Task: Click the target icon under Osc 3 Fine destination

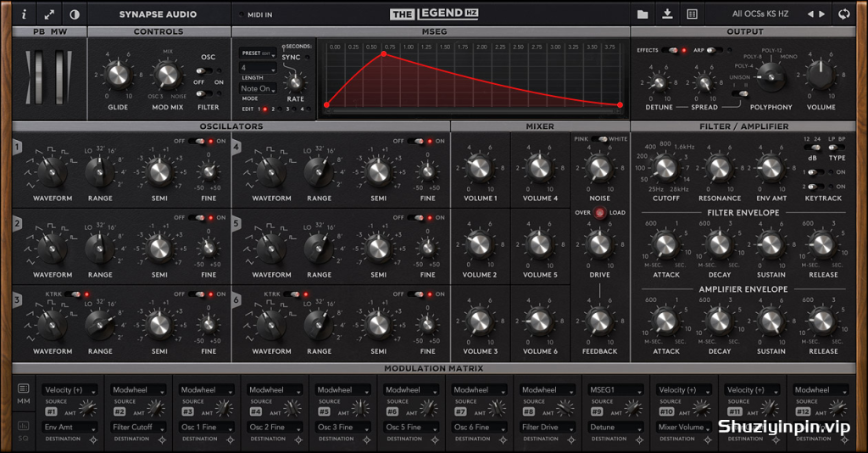Action: click(x=366, y=440)
